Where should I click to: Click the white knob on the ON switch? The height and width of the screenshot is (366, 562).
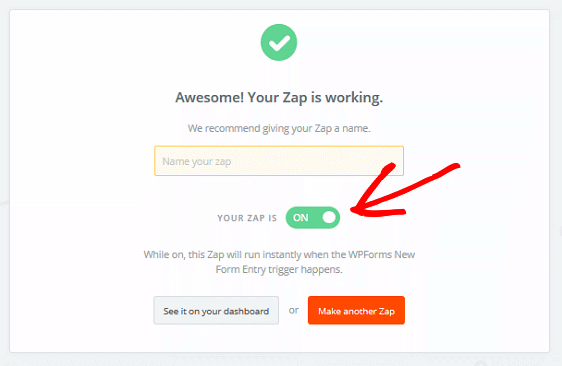tap(329, 218)
